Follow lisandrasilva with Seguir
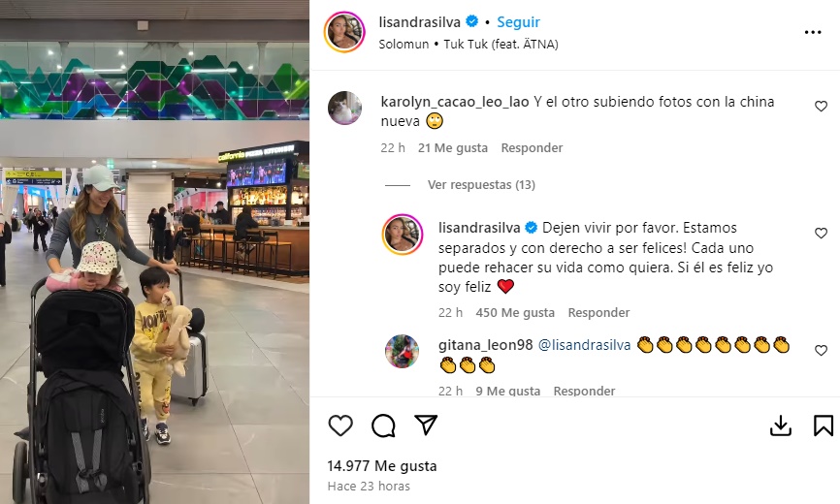The image size is (840, 504). tap(518, 22)
